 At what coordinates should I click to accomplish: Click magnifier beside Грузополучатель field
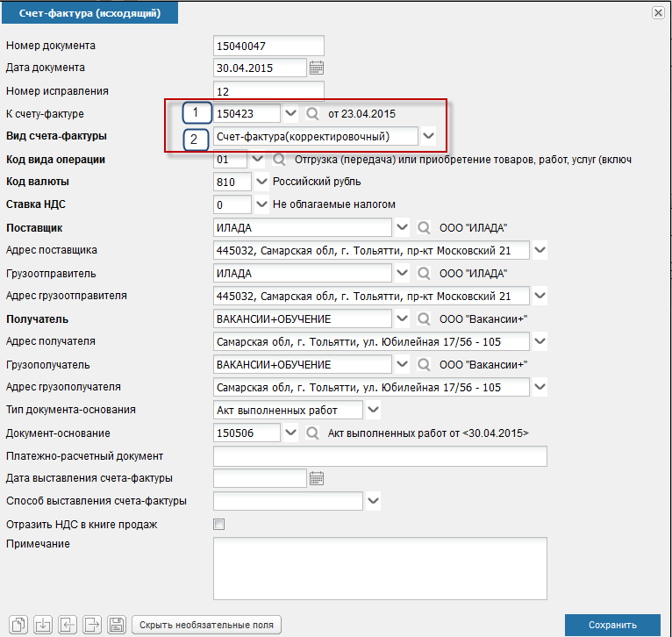tap(424, 364)
